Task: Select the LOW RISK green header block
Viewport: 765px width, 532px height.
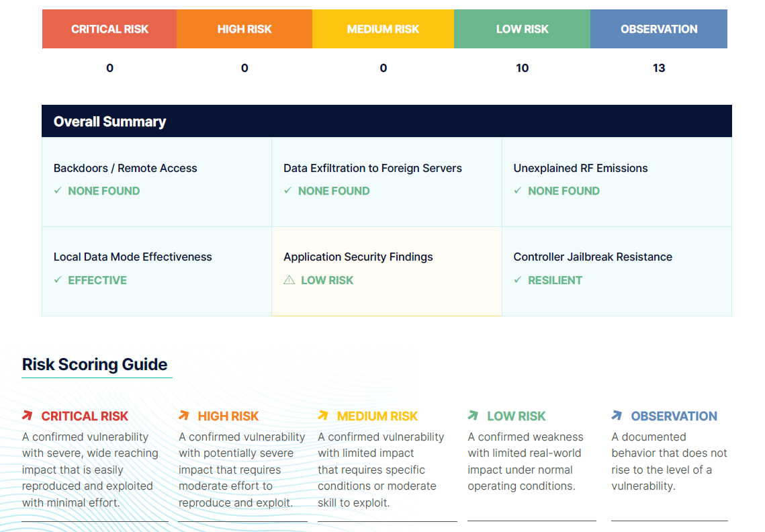Action: pyautogui.click(x=522, y=29)
